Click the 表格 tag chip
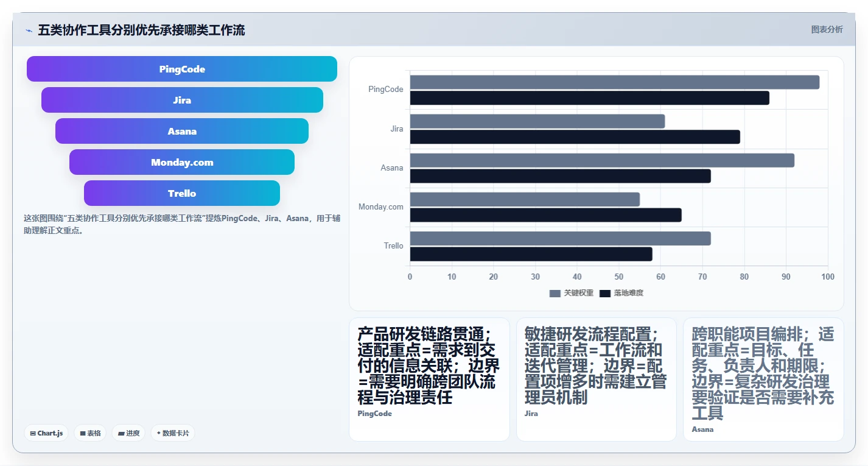 tap(90, 433)
